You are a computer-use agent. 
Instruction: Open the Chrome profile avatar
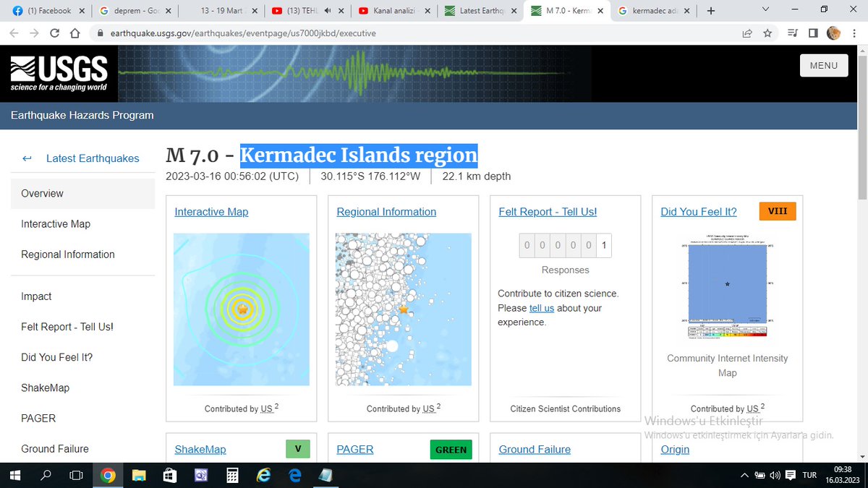[x=833, y=33]
